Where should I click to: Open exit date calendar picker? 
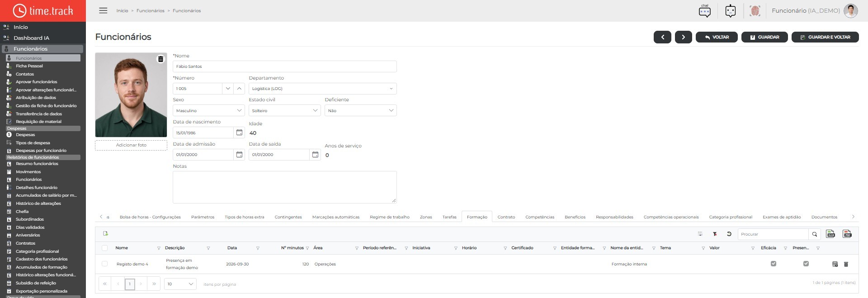(x=315, y=155)
